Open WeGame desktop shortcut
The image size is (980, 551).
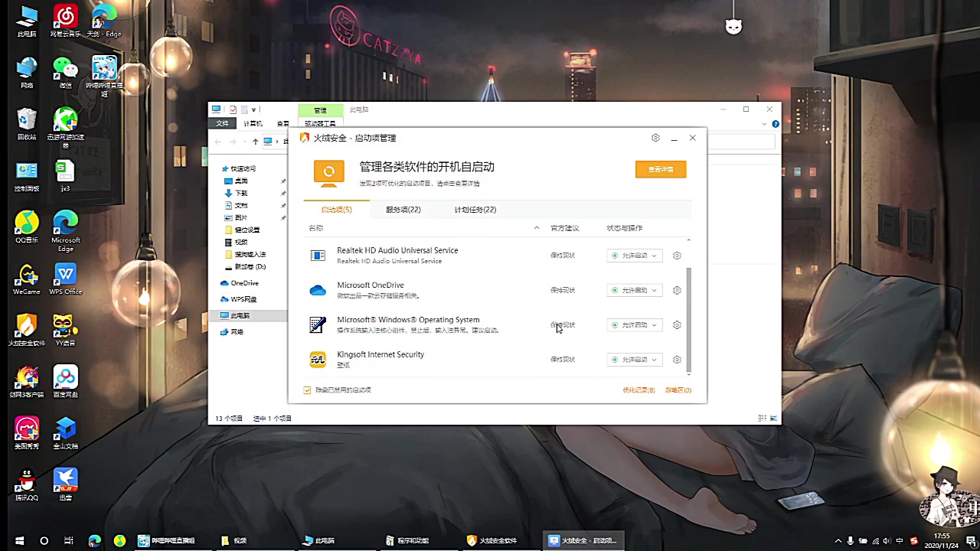(27, 279)
